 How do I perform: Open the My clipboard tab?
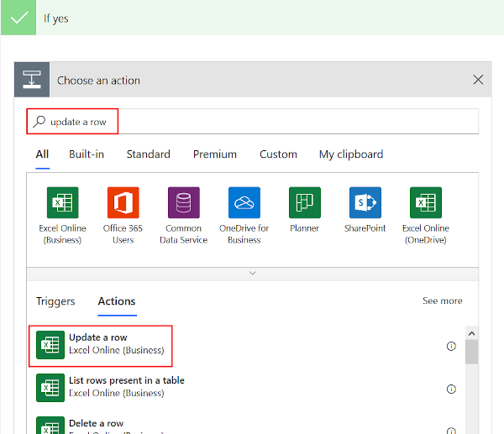pos(350,154)
